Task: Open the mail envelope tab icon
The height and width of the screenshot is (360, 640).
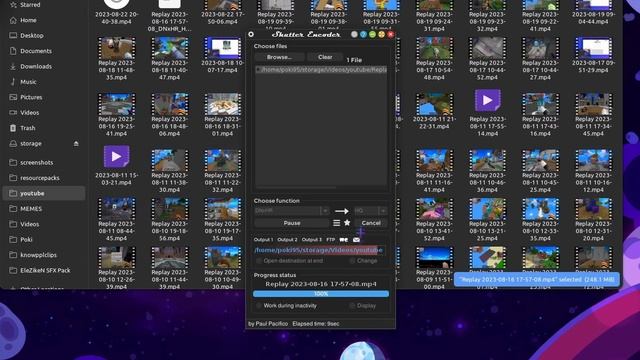Action: pos(356,240)
